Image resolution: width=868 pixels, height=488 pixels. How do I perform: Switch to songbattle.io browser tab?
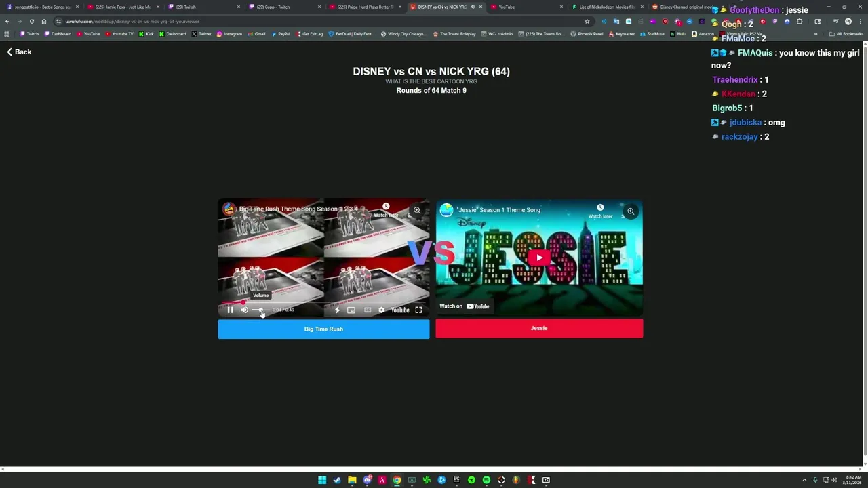pos(42,7)
